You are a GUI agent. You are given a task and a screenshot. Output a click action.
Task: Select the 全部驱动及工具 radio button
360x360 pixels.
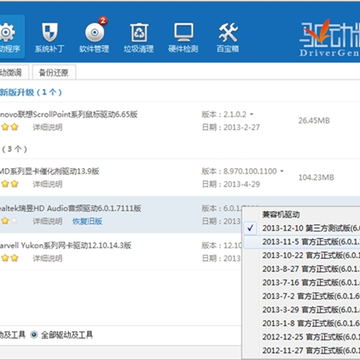(x=34, y=335)
